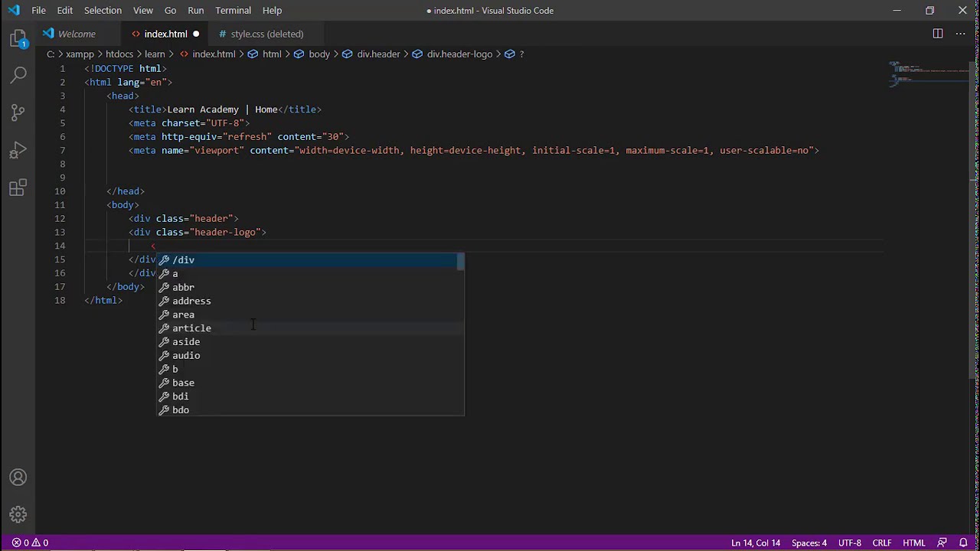The width and height of the screenshot is (980, 551).
Task: Open the Search view icon
Action: tap(18, 74)
